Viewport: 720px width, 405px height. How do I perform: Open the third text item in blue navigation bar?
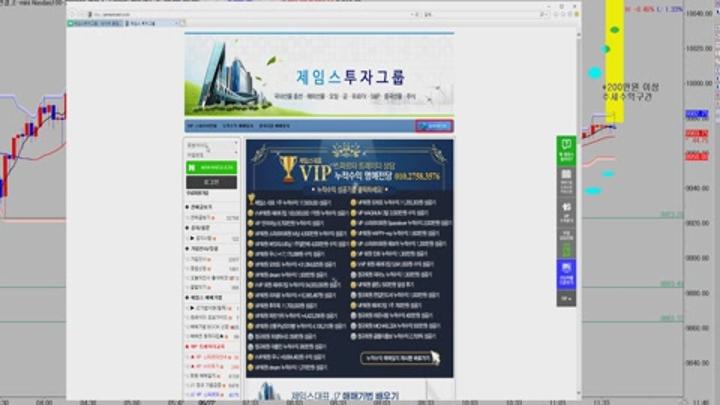click(x=274, y=126)
